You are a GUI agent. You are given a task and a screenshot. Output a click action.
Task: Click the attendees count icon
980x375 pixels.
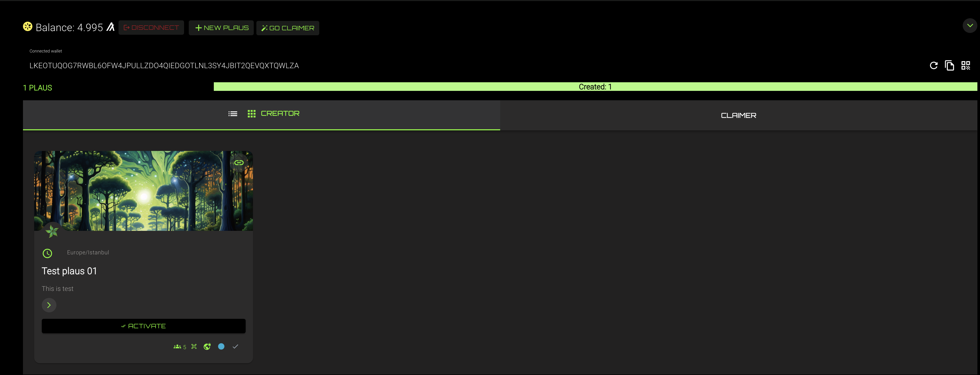click(177, 347)
